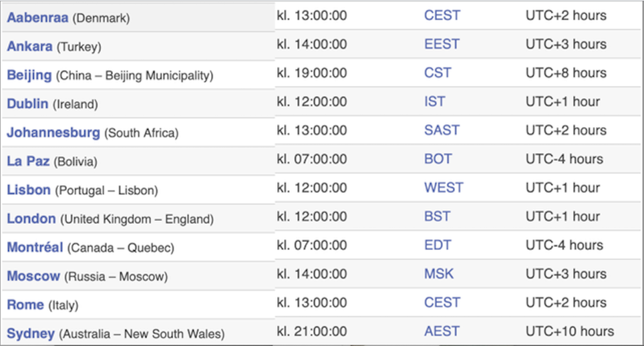Image resolution: width=644 pixels, height=346 pixels.
Task: Open the Rome city link
Action: coord(25,305)
